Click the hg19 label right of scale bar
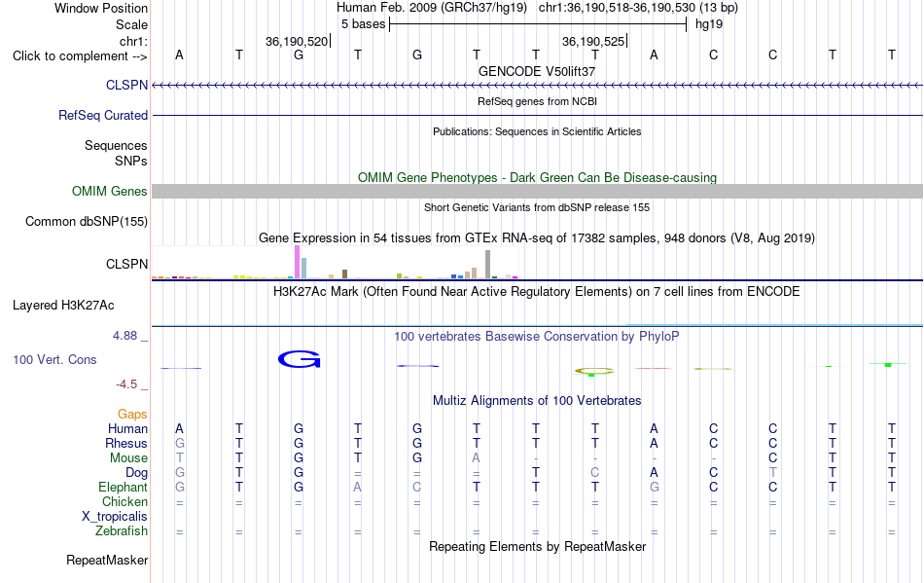This screenshot has width=924, height=583. (x=709, y=24)
